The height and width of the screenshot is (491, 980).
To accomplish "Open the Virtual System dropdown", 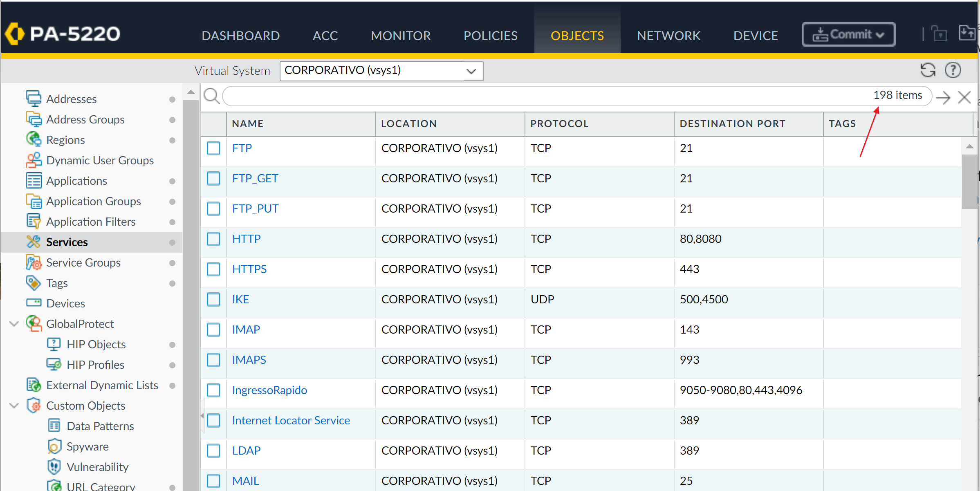I will (x=471, y=70).
